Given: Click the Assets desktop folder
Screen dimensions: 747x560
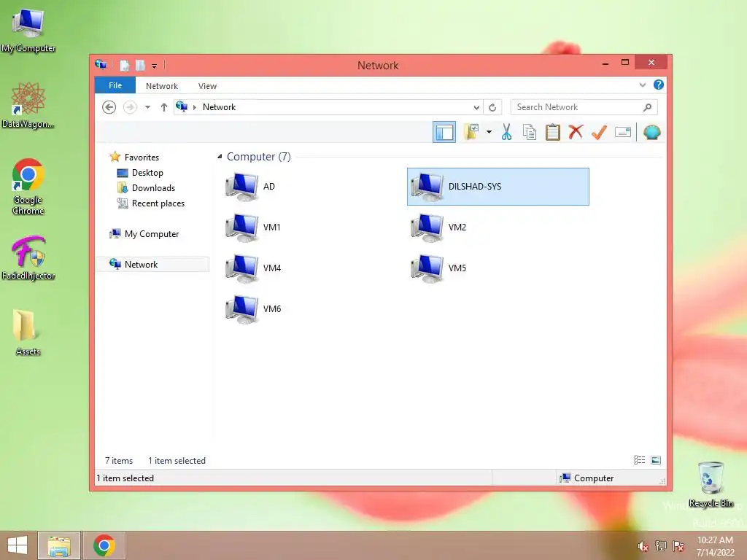Looking at the screenshot, I should coord(28,332).
